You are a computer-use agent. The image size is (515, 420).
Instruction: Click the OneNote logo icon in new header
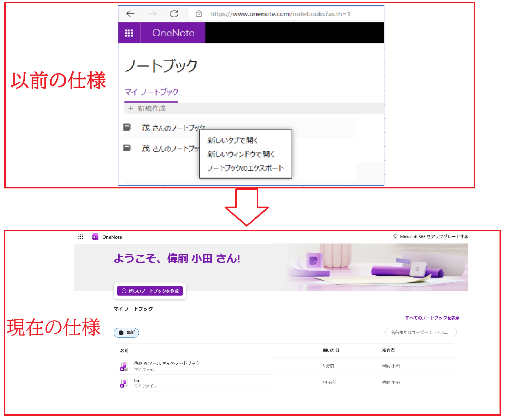click(x=95, y=237)
